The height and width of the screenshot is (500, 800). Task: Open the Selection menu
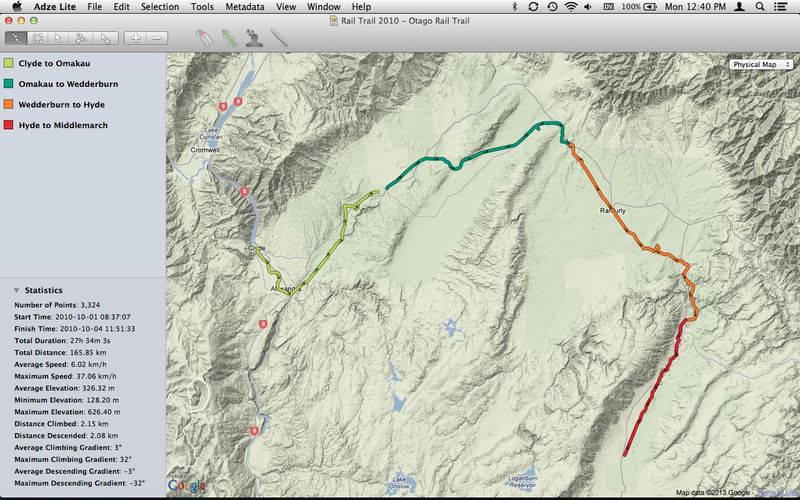[x=160, y=7]
